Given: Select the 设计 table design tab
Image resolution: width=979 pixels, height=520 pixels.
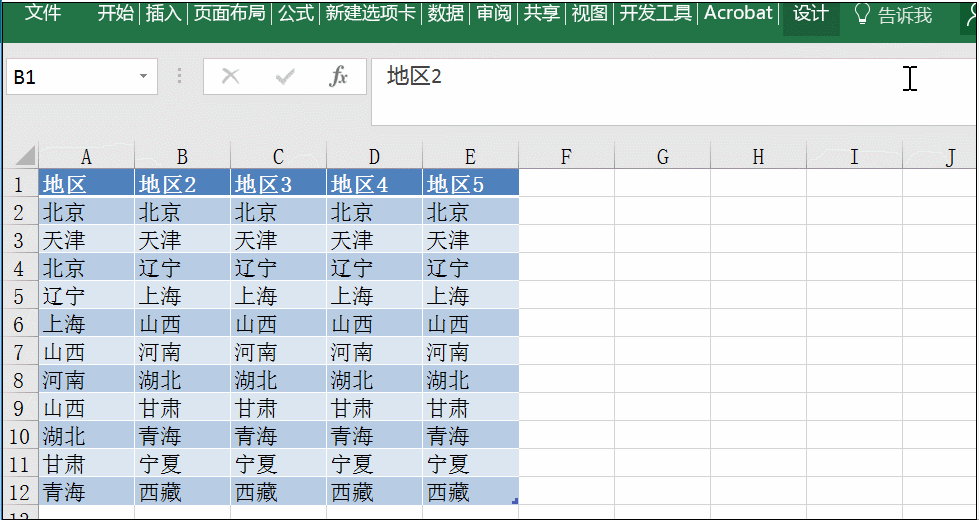Looking at the screenshot, I should 811,14.
